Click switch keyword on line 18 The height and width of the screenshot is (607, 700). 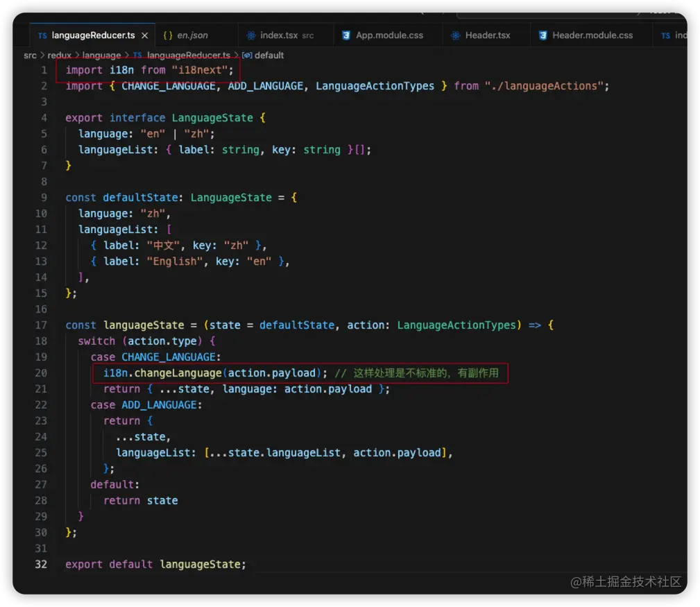(96, 341)
